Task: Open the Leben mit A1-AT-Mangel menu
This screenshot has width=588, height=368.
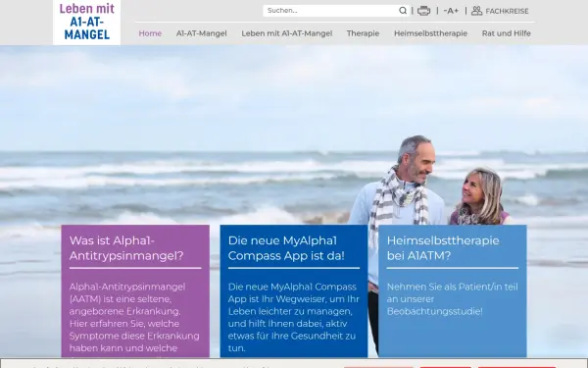Action: 287,33
